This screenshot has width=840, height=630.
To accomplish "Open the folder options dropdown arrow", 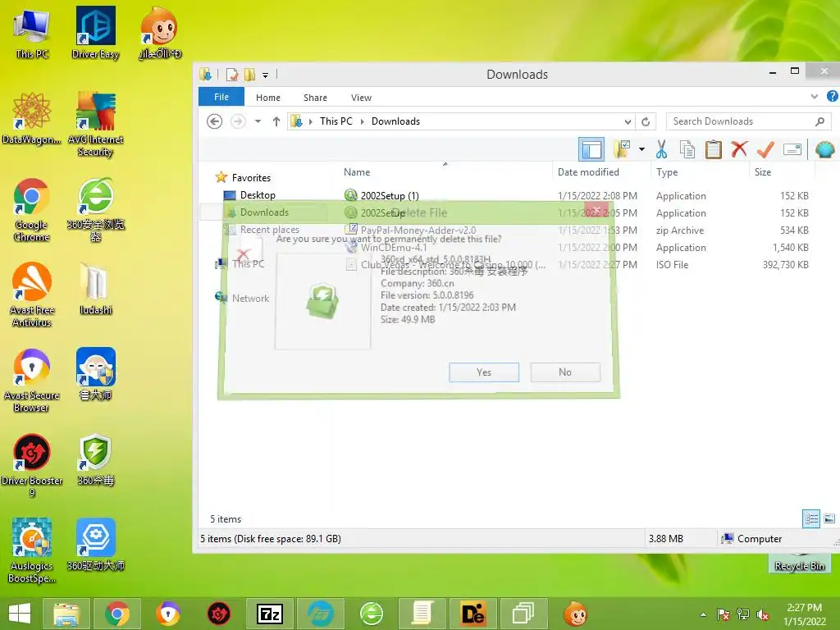I will (x=641, y=149).
